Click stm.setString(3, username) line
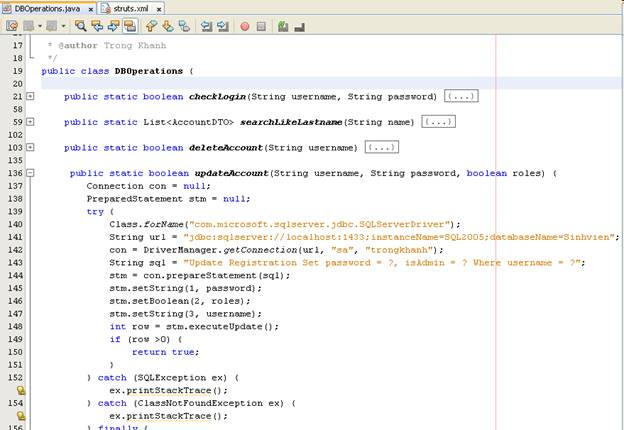The height and width of the screenshot is (430, 624). [185, 314]
